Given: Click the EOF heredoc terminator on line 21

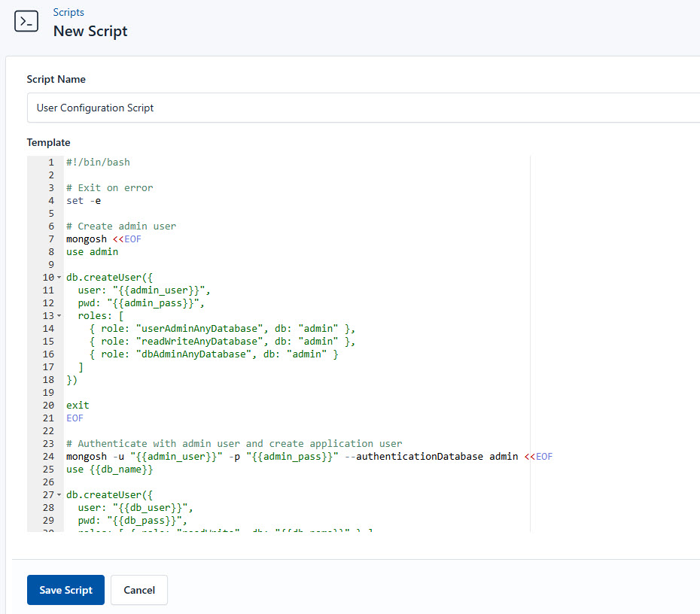Looking at the screenshot, I should pyautogui.click(x=74, y=418).
